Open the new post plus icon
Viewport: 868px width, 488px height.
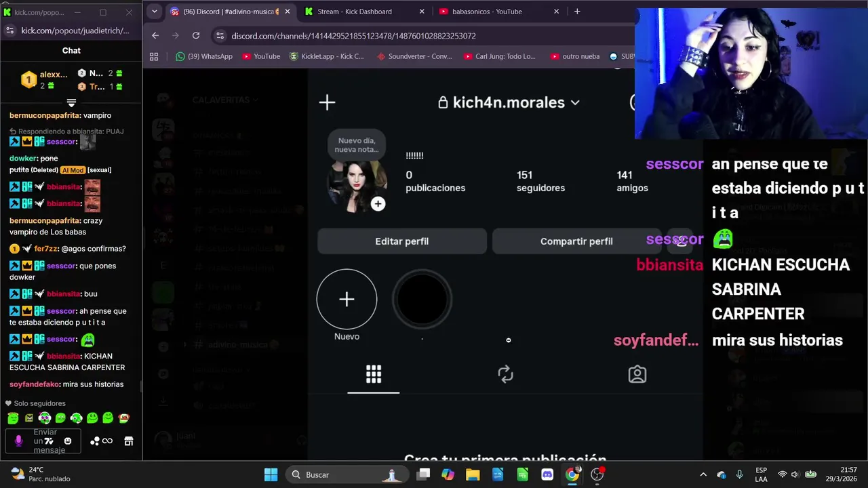tap(327, 102)
